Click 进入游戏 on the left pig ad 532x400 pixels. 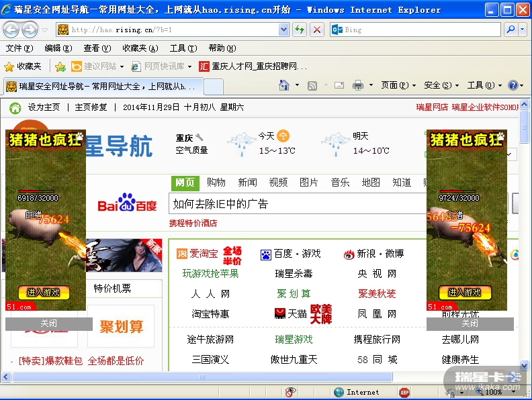[44, 293]
